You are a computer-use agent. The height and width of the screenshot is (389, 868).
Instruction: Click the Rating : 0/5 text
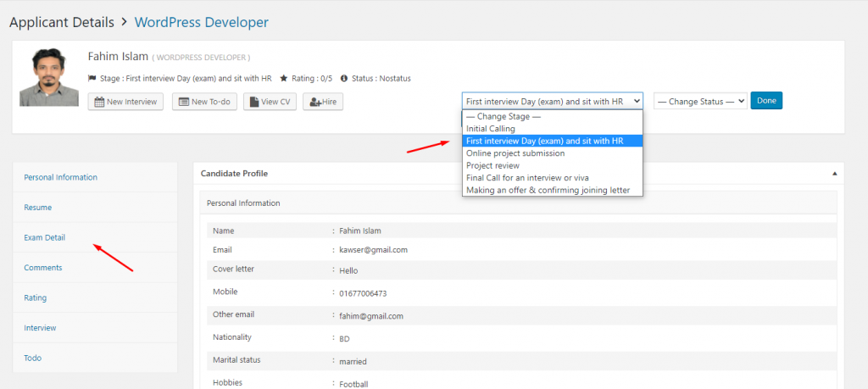click(312, 79)
